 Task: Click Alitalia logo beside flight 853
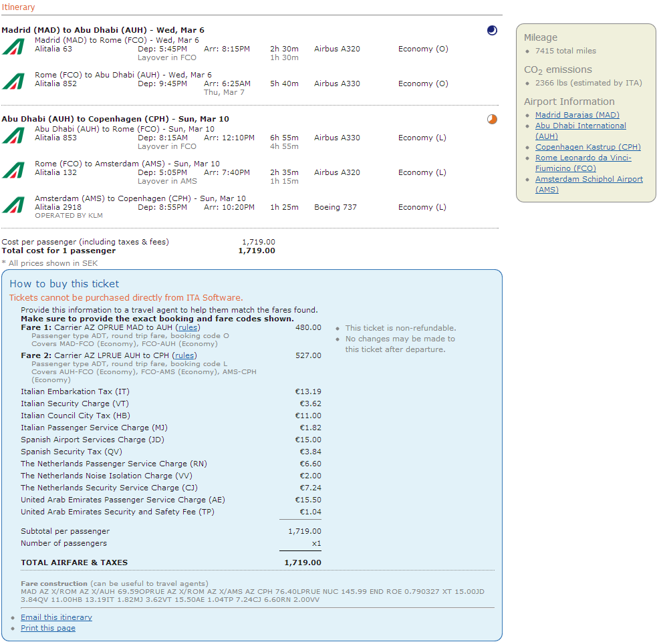[13, 136]
